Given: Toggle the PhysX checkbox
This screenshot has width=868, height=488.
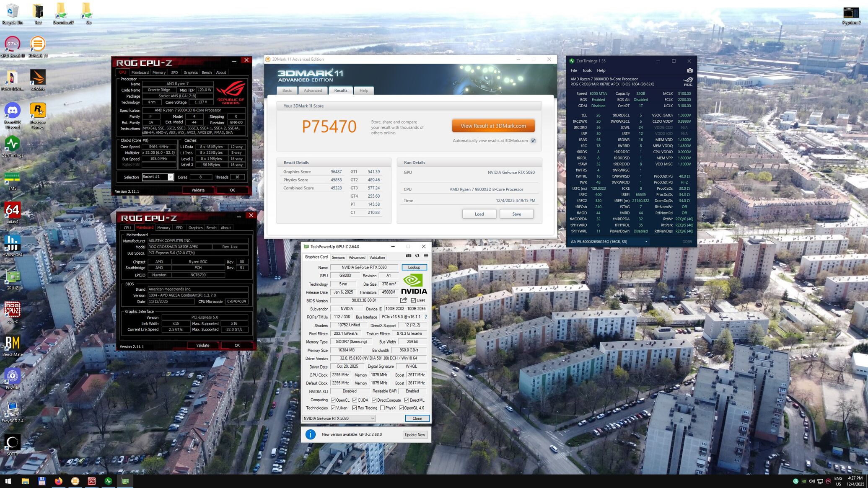Looking at the screenshot, I should pyautogui.click(x=382, y=408).
